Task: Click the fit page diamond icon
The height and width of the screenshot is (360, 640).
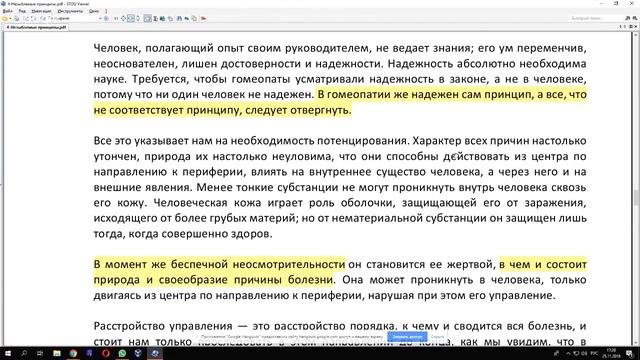Action: [123, 18]
